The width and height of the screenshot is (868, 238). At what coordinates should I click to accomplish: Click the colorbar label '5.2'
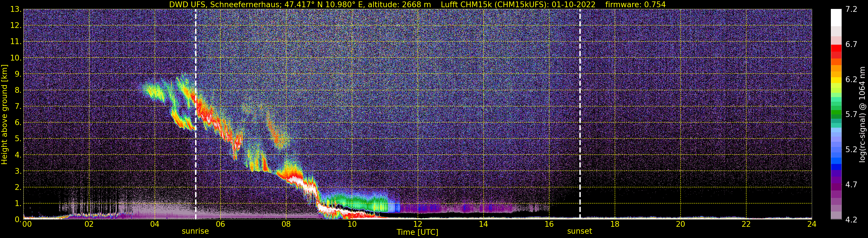(851, 150)
